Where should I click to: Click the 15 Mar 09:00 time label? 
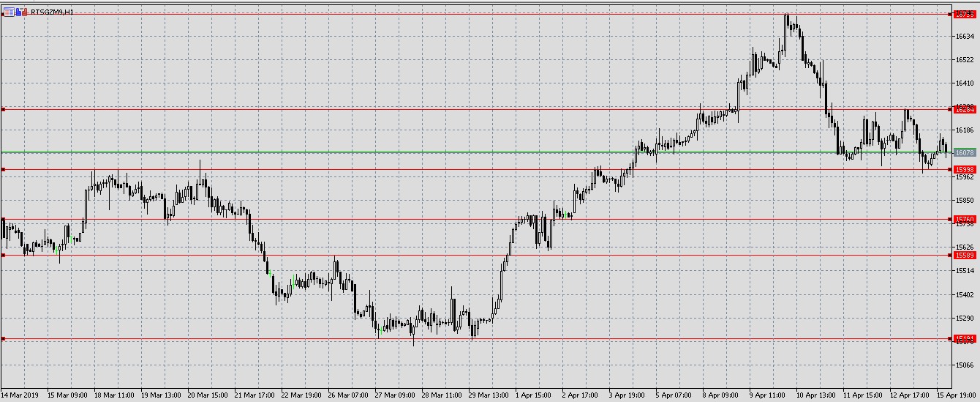[68, 395]
